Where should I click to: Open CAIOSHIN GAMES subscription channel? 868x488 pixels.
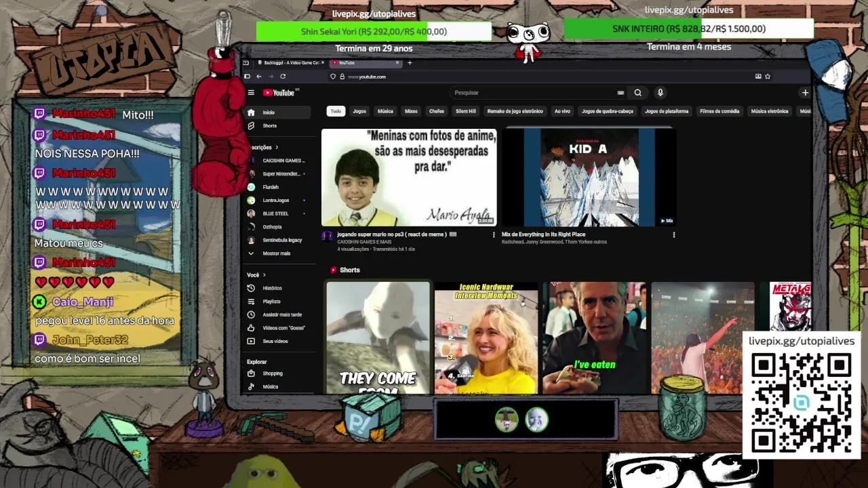pyautogui.click(x=278, y=161)
